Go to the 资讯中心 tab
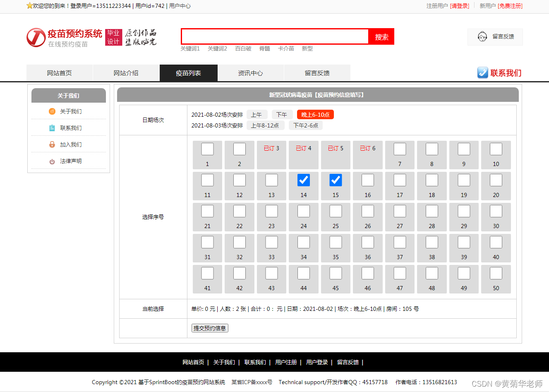549x392 pixels. pos(251,73)
